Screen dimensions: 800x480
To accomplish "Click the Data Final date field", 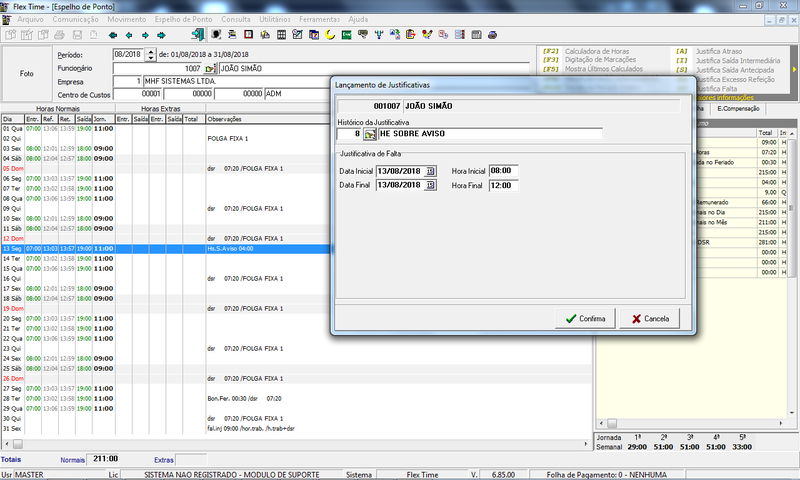I will click(x=400, y=185).
